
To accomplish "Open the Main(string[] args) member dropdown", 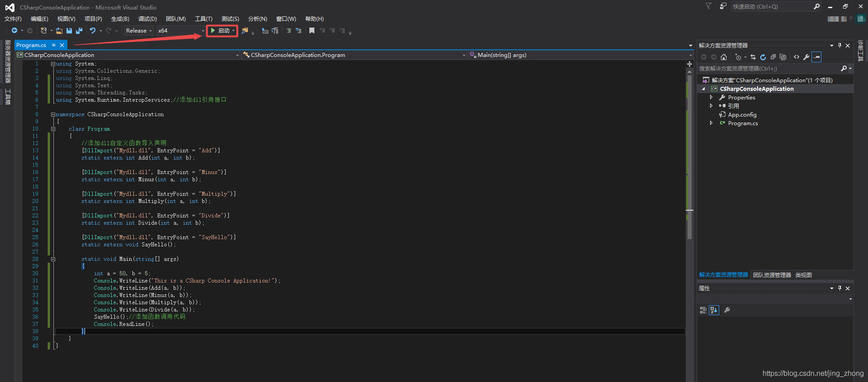I will click(x=580, y=55).
